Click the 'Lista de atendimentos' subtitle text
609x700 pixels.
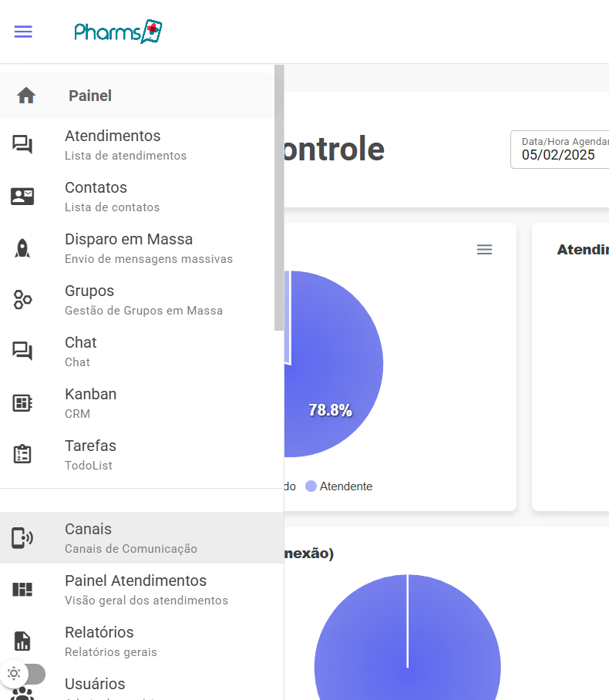coord(126,156)
